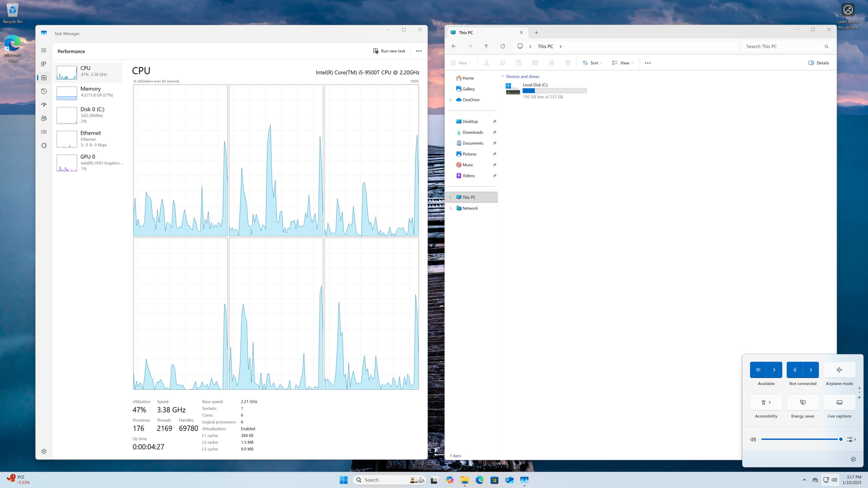Click the Processes icon in Task Manager
This screenshot has height=488, width=868.
tap(44, 64)
